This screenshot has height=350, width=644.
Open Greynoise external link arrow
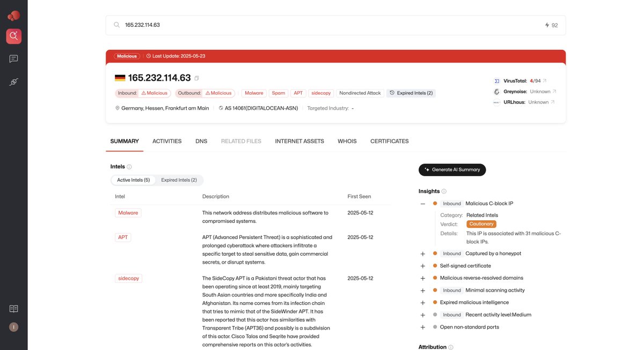tap(554, 92)
